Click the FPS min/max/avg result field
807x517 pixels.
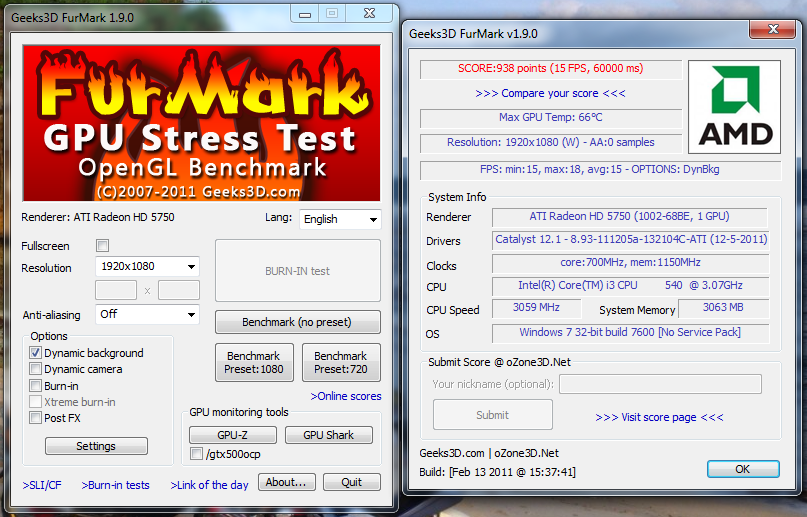tap(600, 170)
